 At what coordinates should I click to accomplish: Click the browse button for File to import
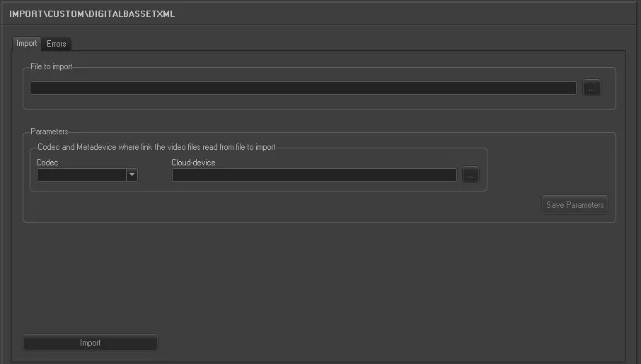click(x=591, y=88)
